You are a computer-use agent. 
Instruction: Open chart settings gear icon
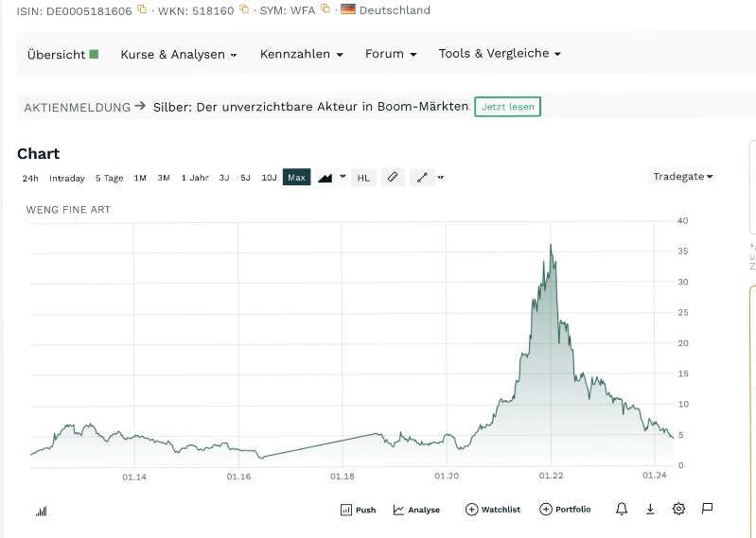[678, 510]
